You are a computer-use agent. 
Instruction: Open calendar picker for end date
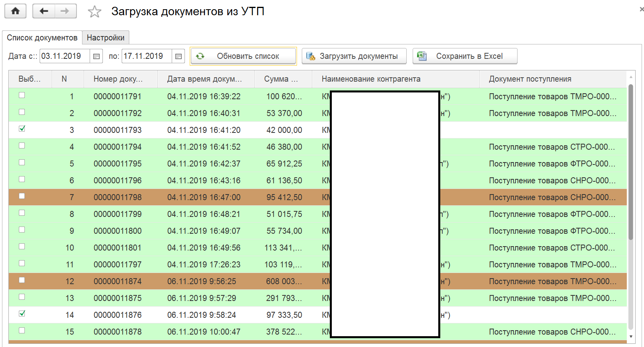179,56
